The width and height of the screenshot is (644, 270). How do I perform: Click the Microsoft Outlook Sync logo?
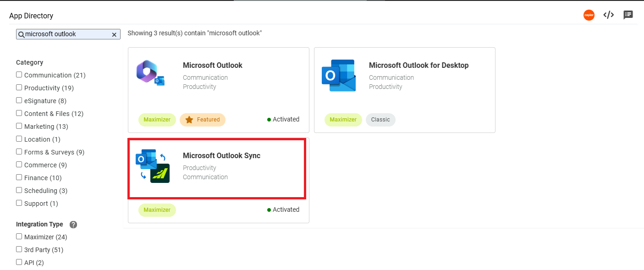pos(153,166)
